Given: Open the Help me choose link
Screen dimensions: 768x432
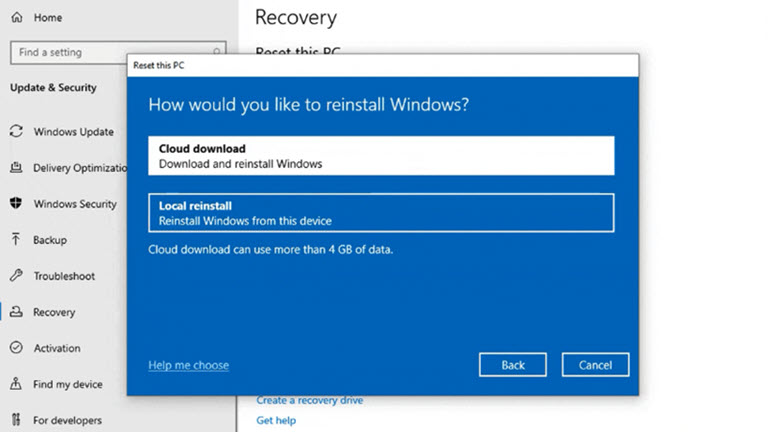Looking at the screenshot, I should [x=189, y=365].
